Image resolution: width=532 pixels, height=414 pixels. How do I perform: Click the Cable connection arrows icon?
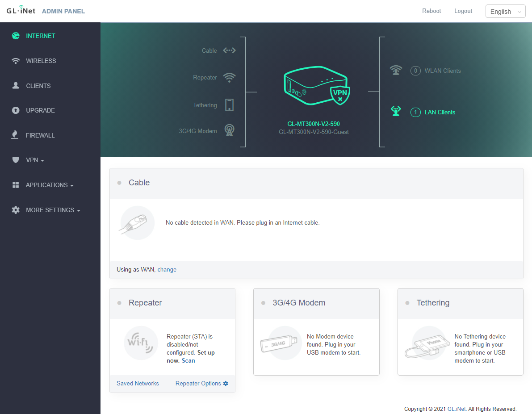229,50
